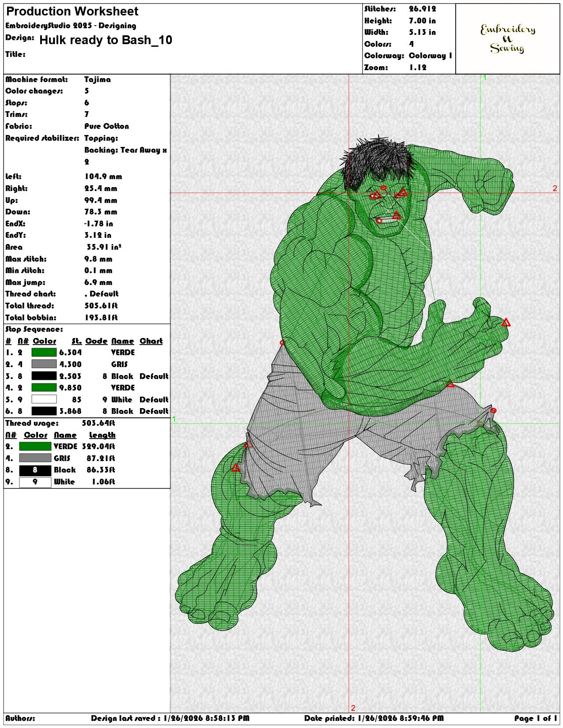Click the Left value 104.9 mm

click(x=103, y=176)
